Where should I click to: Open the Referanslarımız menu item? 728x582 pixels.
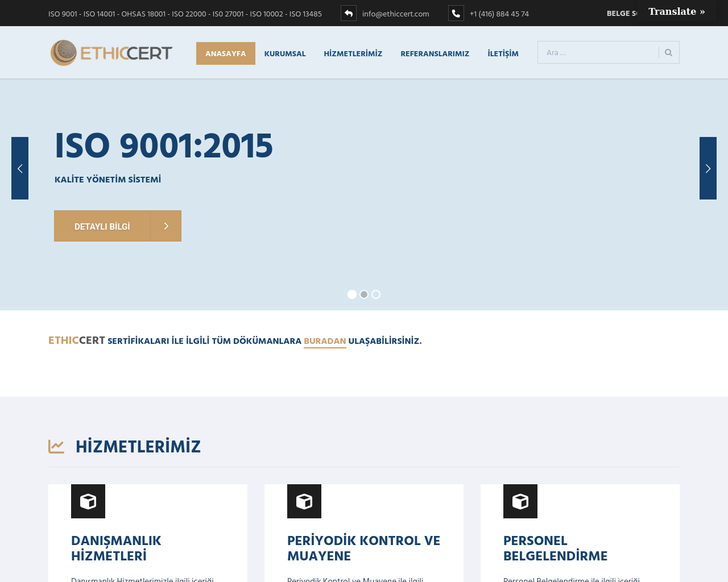pyautogui.click(x=435, y=53)
